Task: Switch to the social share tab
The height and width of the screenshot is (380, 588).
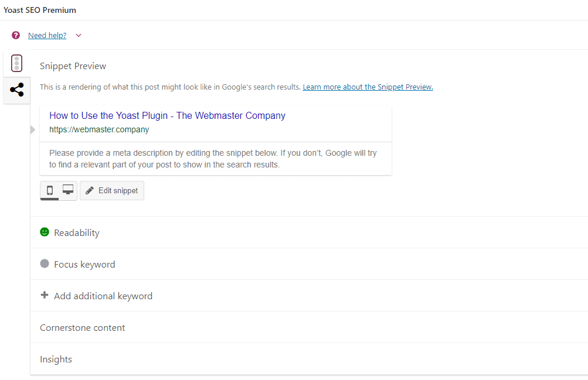Action: [x=17, y=90]
